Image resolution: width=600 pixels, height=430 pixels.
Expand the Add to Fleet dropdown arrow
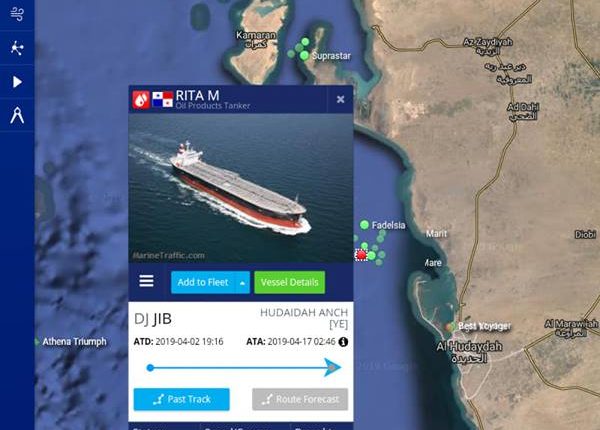243,283
